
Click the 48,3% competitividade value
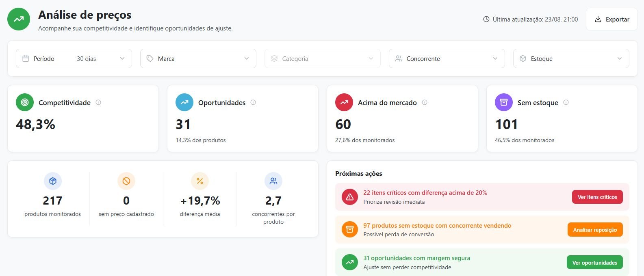pyautogui.click(x=36, y=124)
